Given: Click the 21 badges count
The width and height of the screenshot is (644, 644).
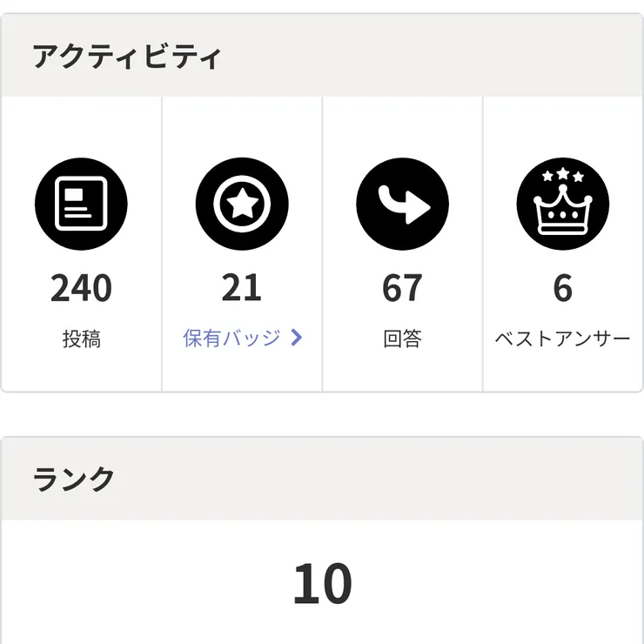Looking at the screenshot, I should (x=241, y=288).
